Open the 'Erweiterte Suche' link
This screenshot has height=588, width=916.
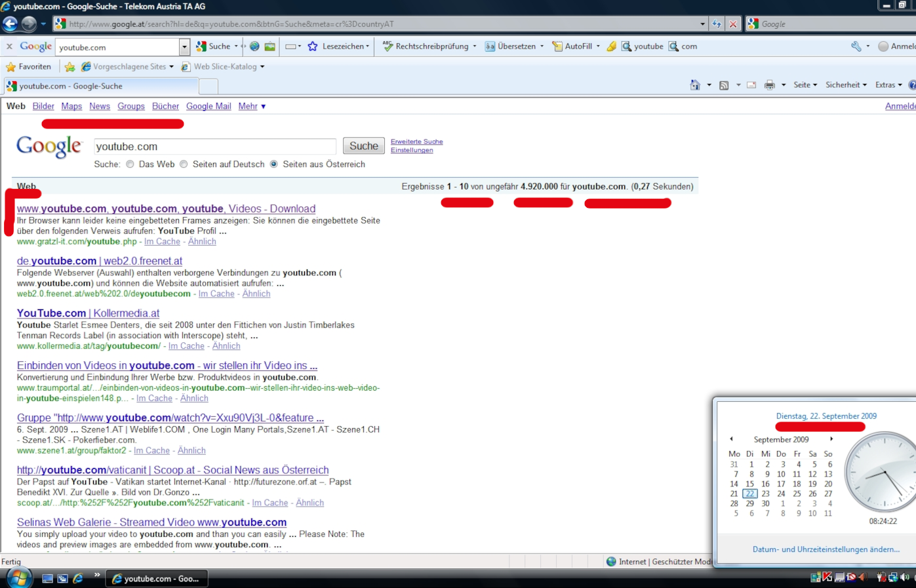[417, 142]
